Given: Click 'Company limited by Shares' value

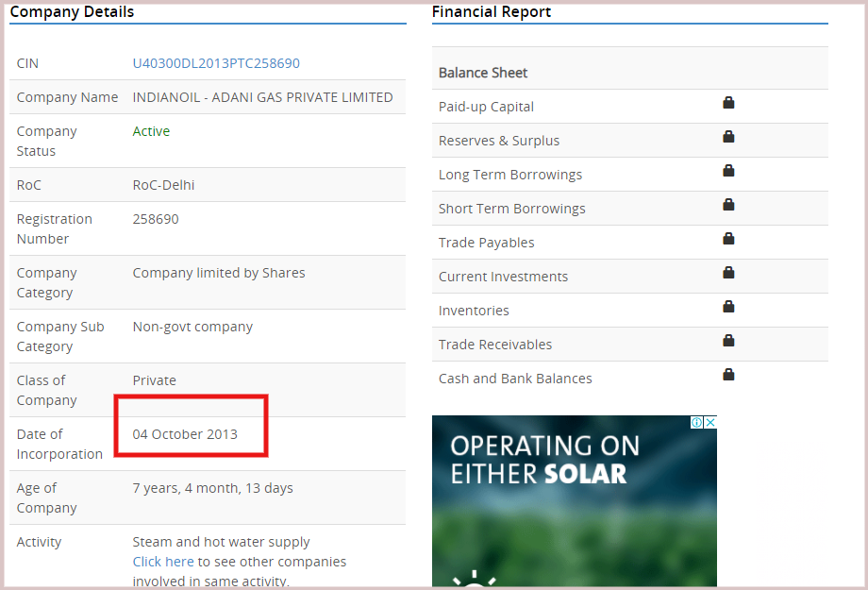Looking at the screenshot, I should point(219,273).
